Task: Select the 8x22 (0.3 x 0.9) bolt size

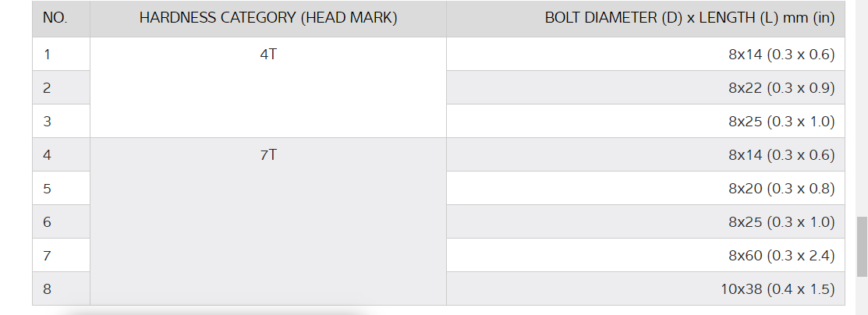Action: (781, 88)
